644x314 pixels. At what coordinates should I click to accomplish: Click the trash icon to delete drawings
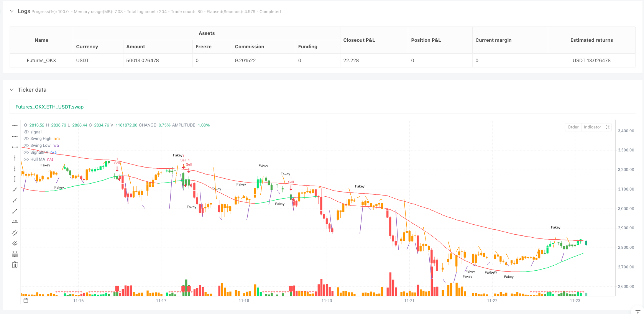(15, 265)
